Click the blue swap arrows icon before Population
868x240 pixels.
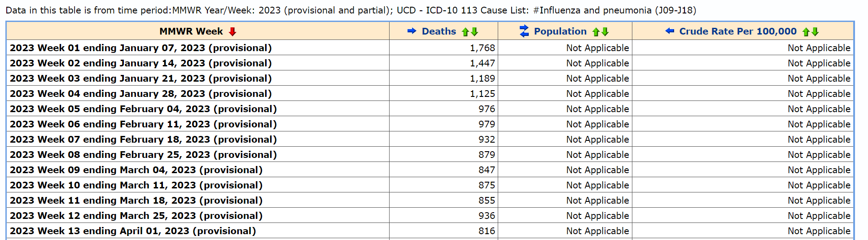[524, 31]
